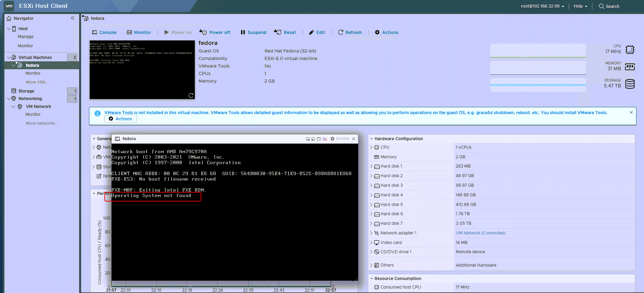The image size is (644, 293).
Task: Click the Network adapter 1 icon
Action: coord(377,233)
